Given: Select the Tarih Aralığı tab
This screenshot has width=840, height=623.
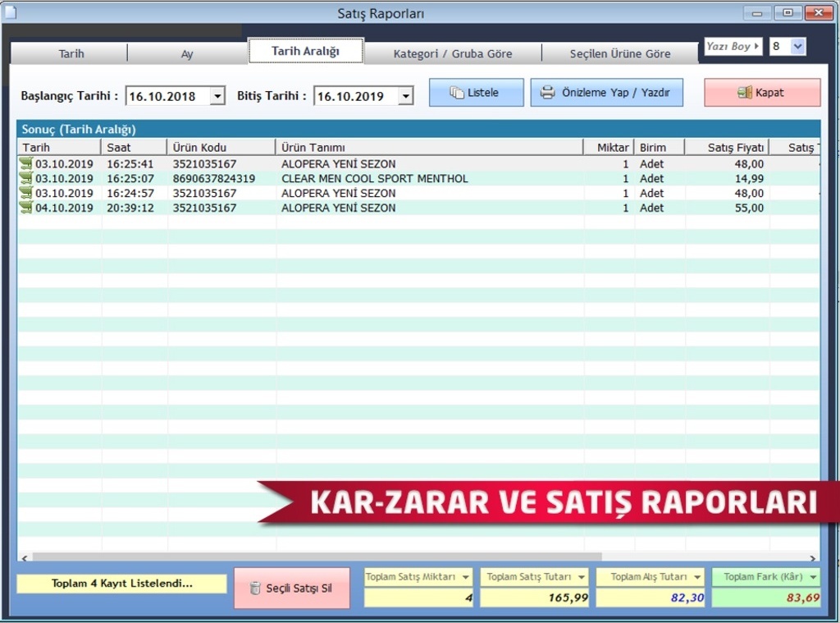Looking at the screenshot, I should (x=305, y=51).
